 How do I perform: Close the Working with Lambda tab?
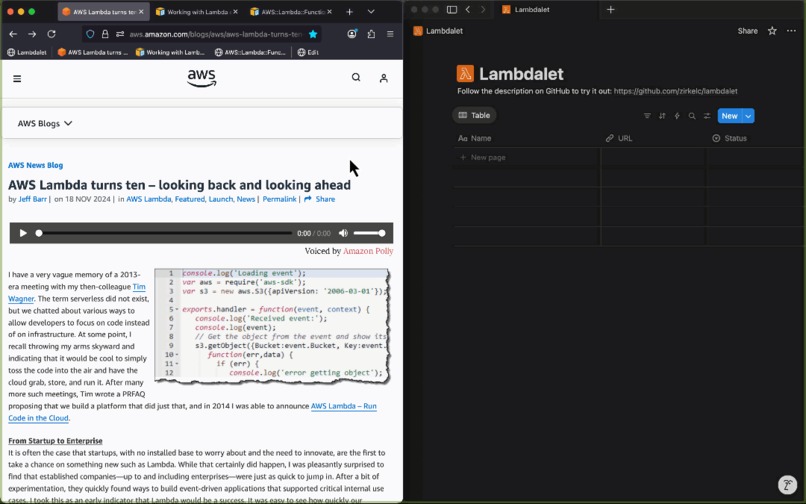tap(235, 11)
